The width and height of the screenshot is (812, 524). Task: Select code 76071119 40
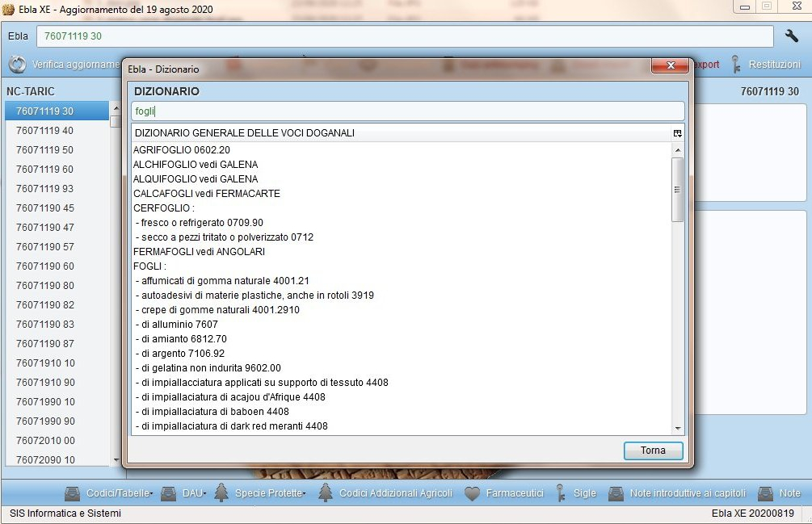point(57,130)
